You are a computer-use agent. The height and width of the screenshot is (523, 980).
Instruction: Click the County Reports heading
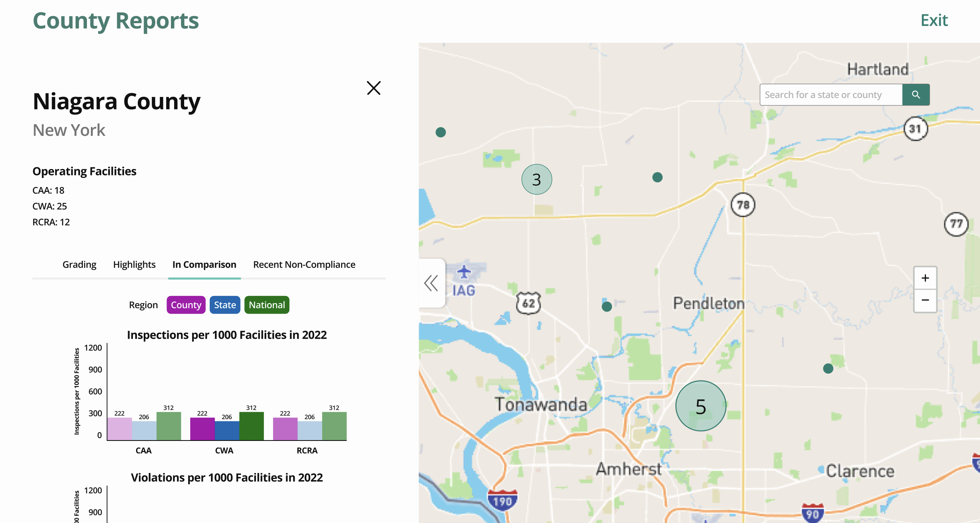tap(116, 21)
